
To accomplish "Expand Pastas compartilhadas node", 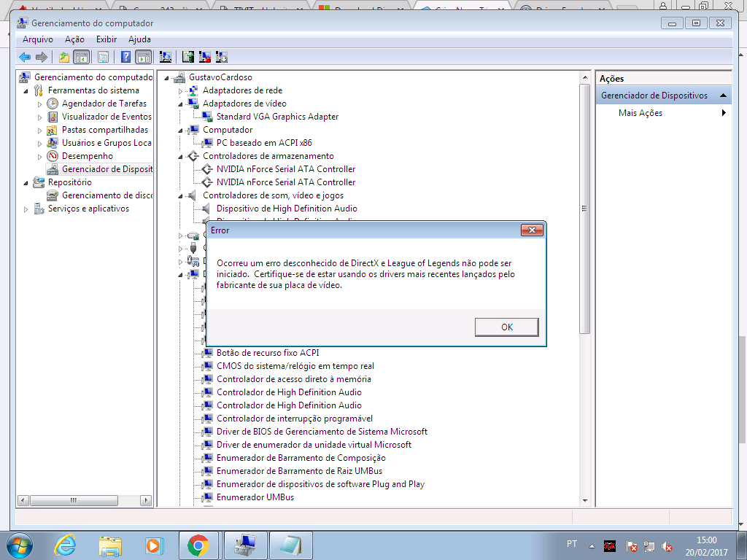I will click(39, 130).
